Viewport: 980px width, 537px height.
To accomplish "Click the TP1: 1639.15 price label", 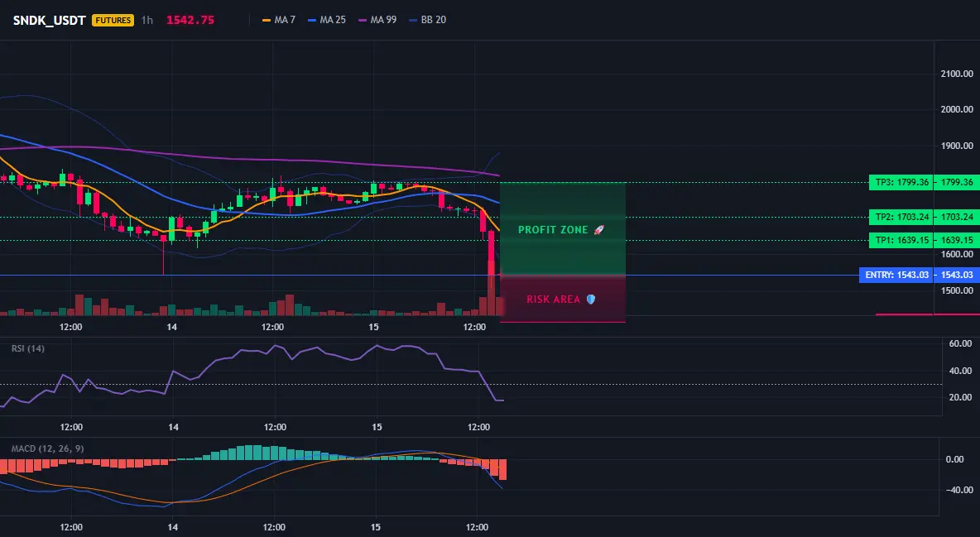I will (901, 240).
